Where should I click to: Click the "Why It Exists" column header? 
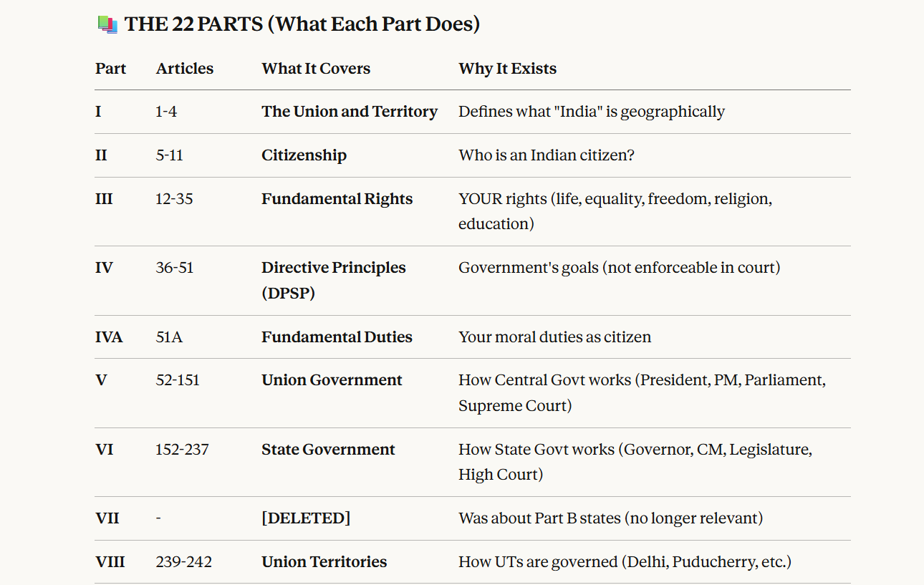507,69
